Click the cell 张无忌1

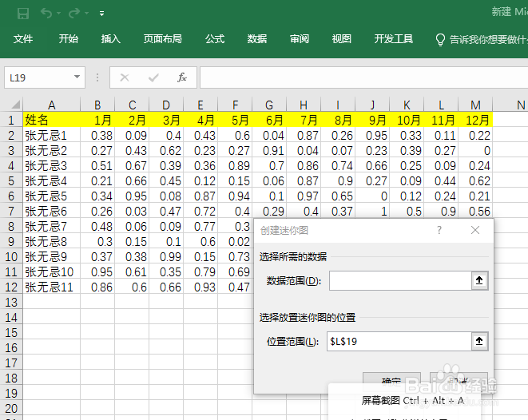(51, 135)
